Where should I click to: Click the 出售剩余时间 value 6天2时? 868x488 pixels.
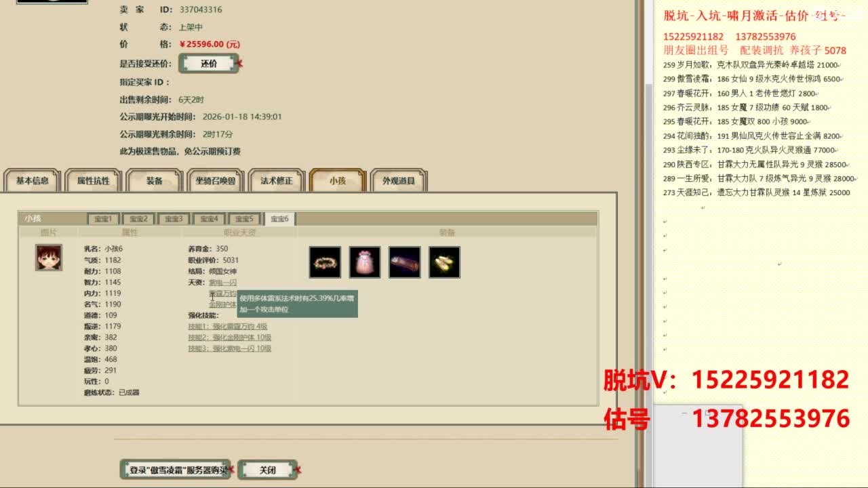click(191, 100)
